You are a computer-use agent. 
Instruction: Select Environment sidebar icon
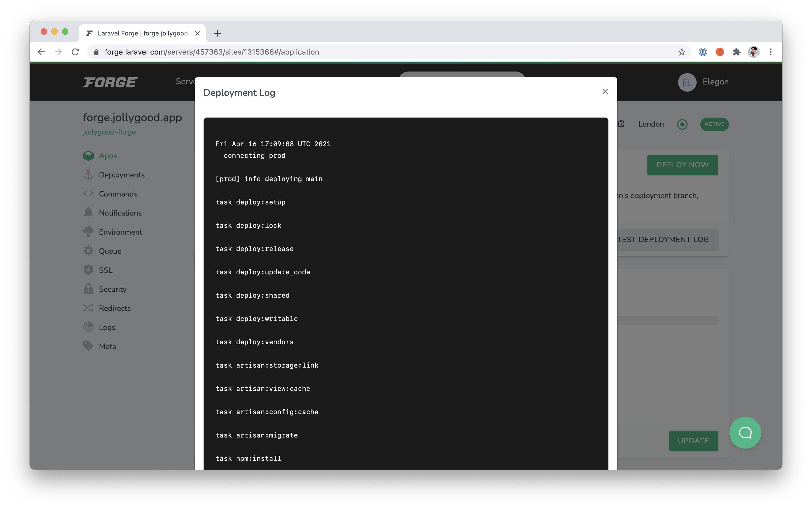(87, 232)
